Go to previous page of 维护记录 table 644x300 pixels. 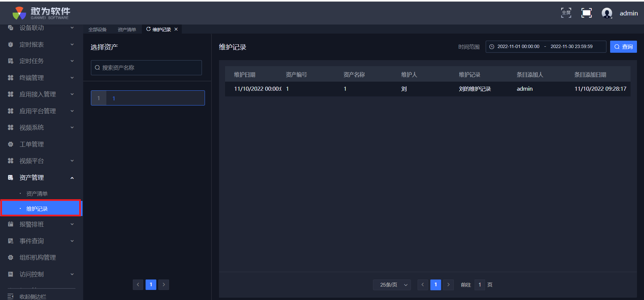[423, 285]
